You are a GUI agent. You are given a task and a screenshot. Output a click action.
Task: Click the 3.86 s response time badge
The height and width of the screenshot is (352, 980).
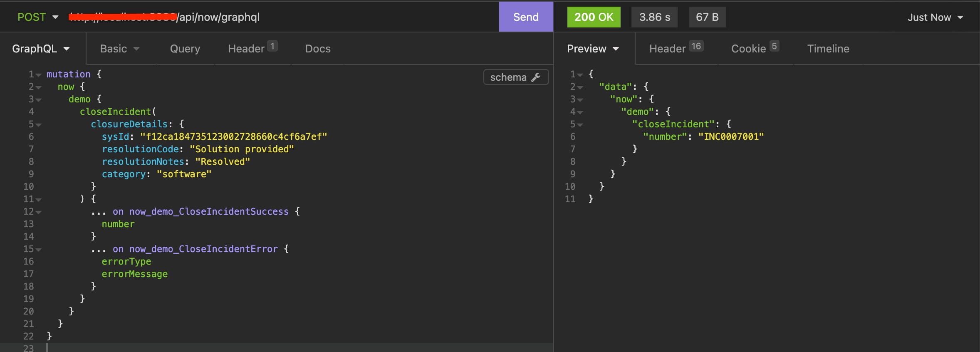tap(655, 17)
